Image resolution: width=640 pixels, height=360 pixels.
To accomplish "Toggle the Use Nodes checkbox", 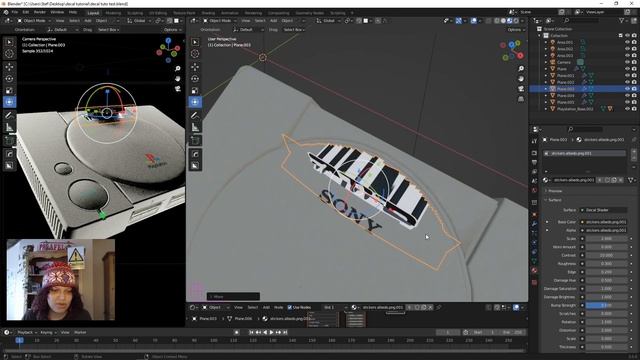I will pos(290,307).
